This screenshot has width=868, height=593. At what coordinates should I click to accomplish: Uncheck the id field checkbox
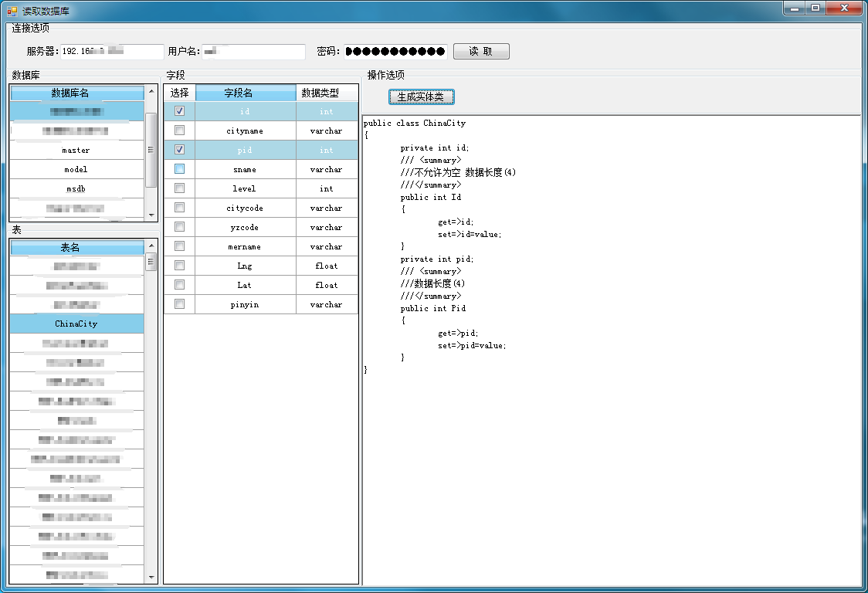coord(179,110)
